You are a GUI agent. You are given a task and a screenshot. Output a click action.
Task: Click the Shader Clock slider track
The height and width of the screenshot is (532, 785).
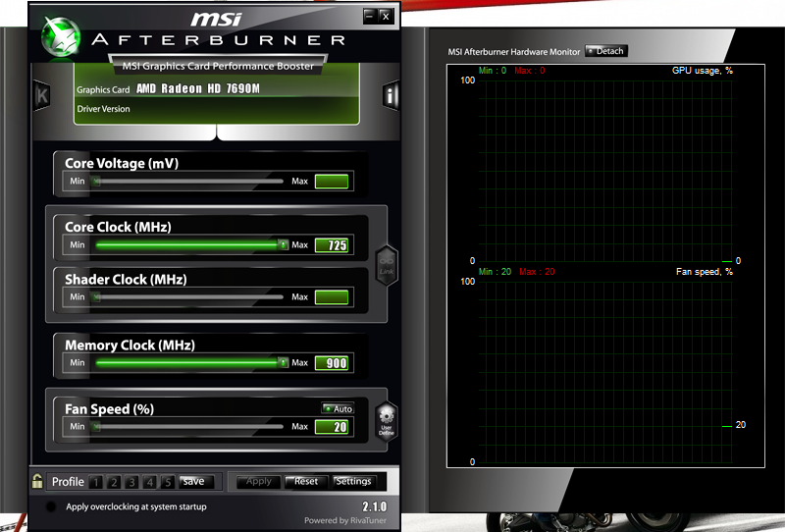(x=189, y=297)
